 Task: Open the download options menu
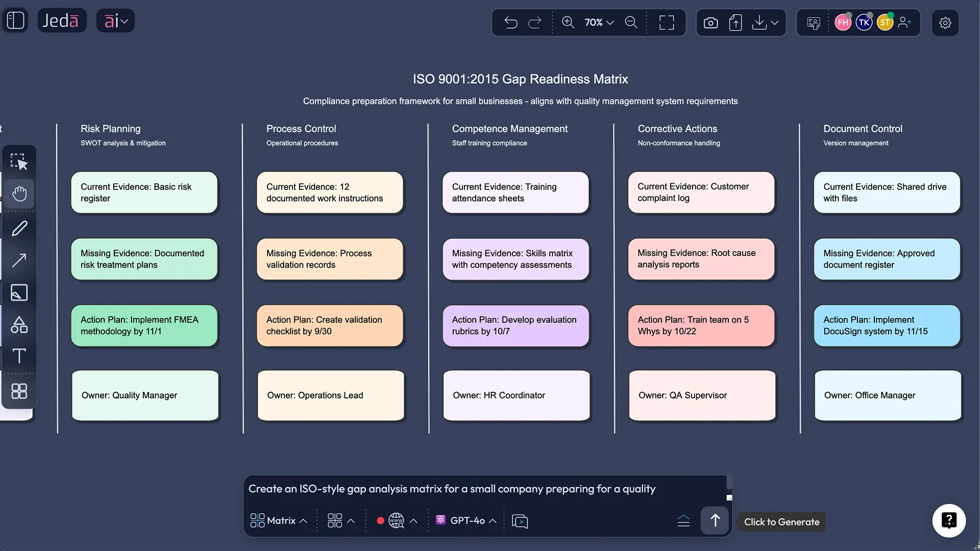[764, 22]
